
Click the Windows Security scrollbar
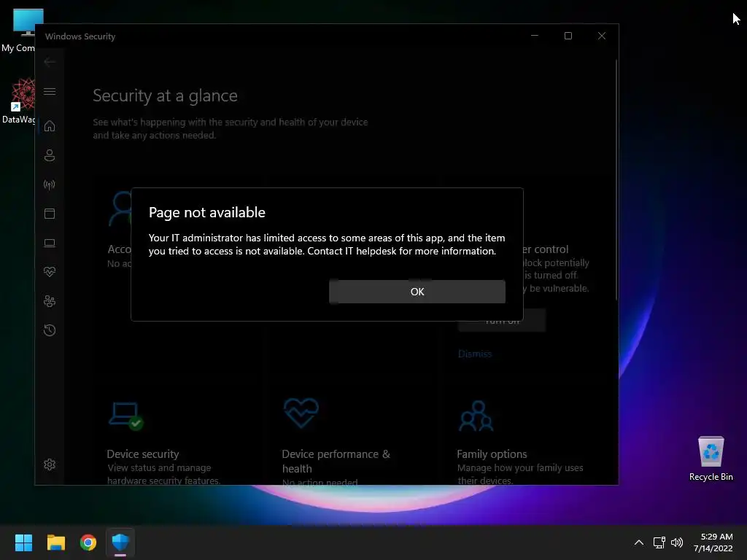[616, 180]
